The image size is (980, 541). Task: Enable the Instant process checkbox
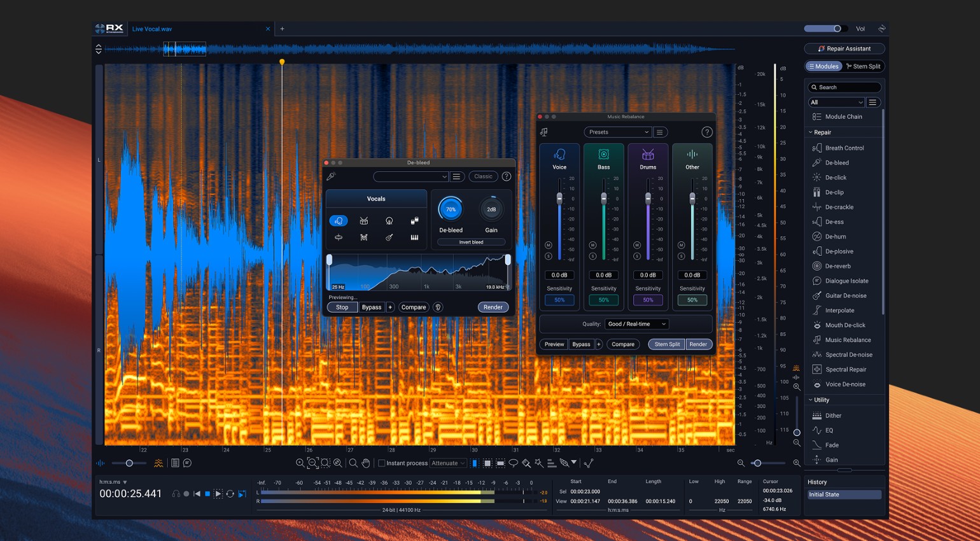[x=381, y=463]
